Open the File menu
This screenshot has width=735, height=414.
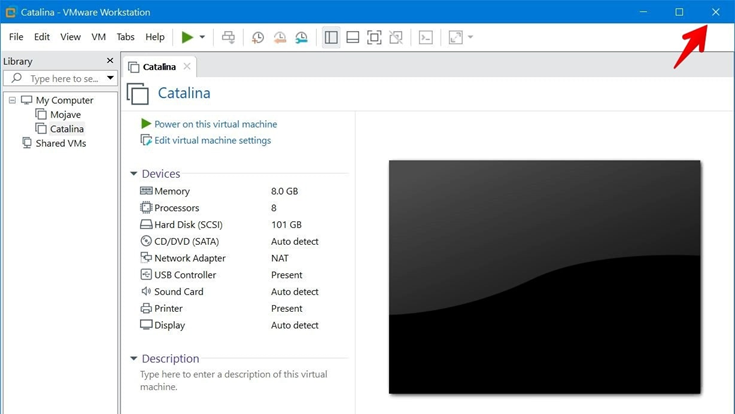pyautogui.click(x=16, y=37)
